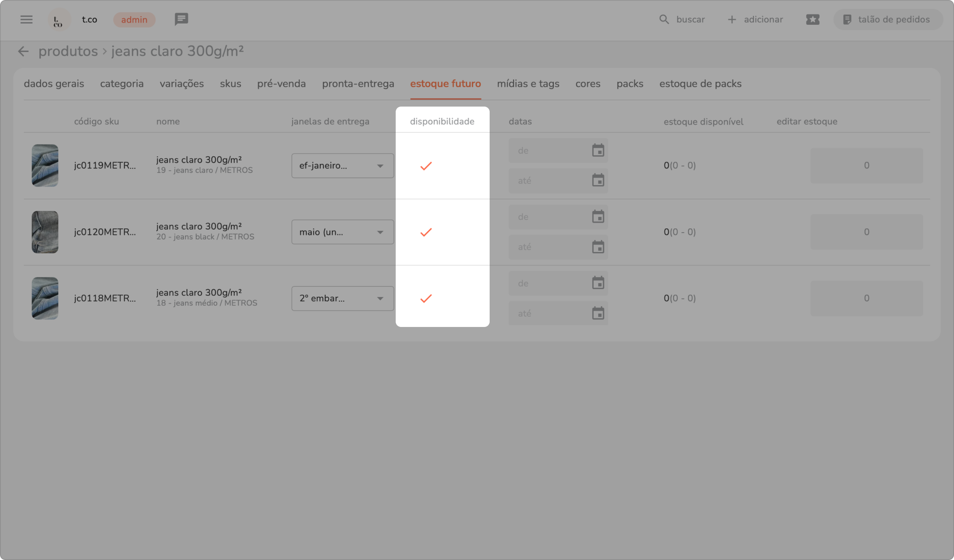Screen dimensions: 954x560
Task: Open calendar for jc0118 'de' date
Action: (598, 283)
